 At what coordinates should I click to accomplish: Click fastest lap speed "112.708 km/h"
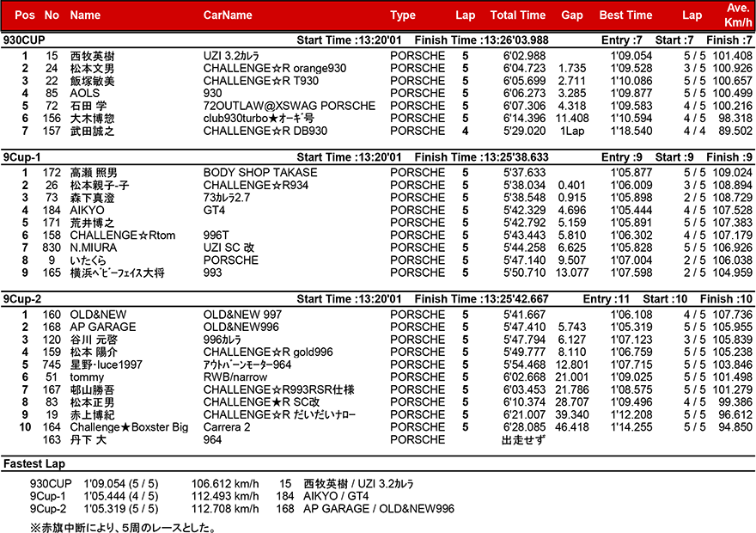pos(225,509)
